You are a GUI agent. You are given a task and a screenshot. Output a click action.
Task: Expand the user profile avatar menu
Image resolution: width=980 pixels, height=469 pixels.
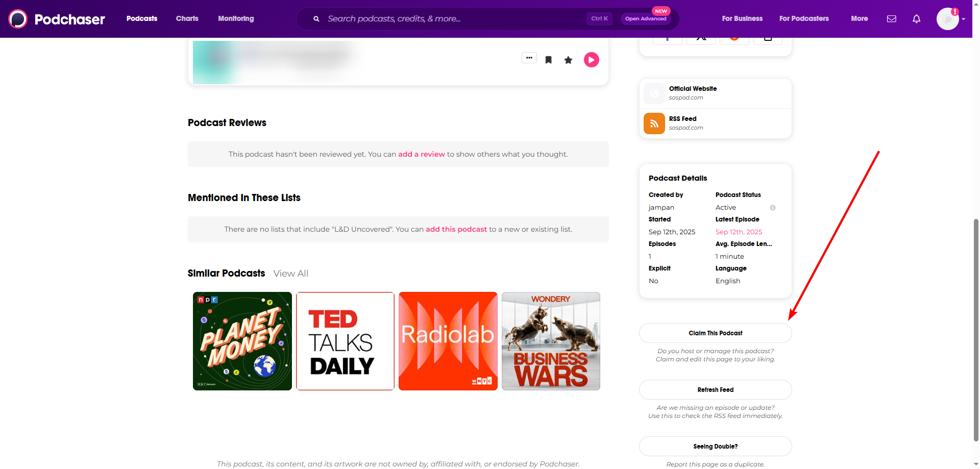tap(949, 19)
